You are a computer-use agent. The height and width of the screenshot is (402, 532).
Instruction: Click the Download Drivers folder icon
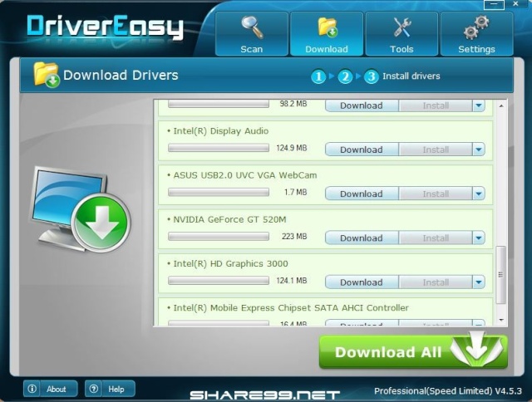pos(47,75)
